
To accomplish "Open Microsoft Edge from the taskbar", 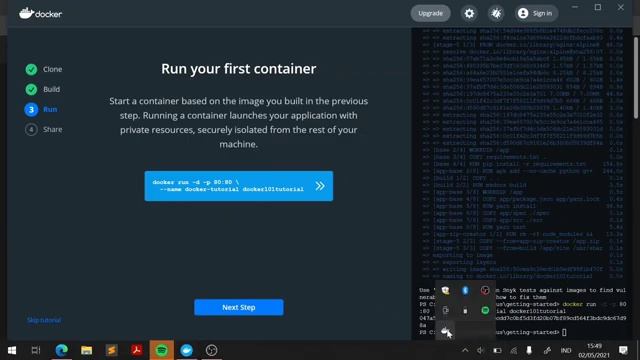I will (62, 350).
